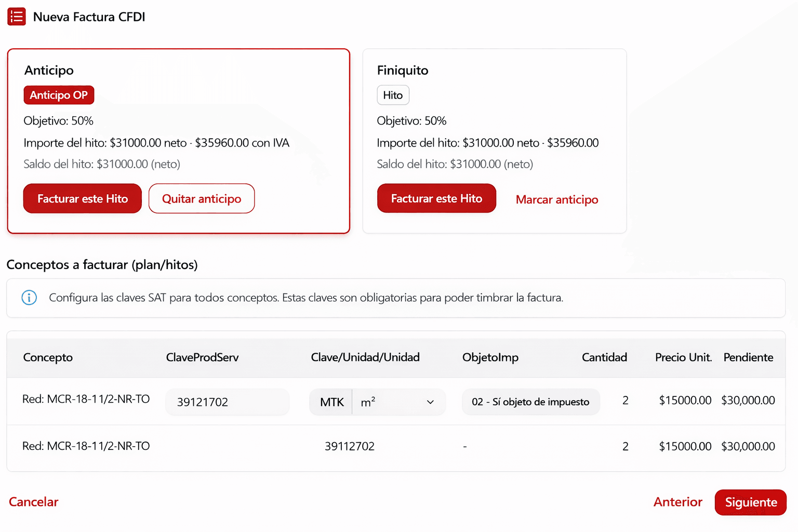Click the Anticipo OP badge
798x532 pixels.
59,95
